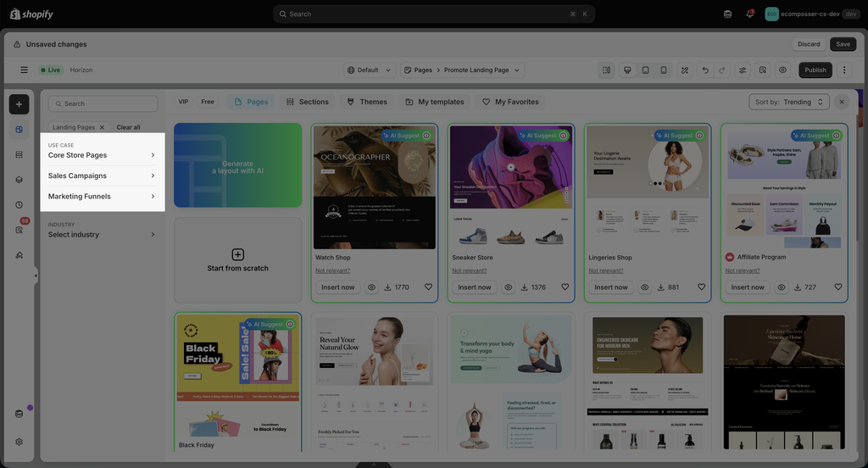Switch to the My templates tab
The height and width of the screenshot is (468, 868).
click(435, 102)
